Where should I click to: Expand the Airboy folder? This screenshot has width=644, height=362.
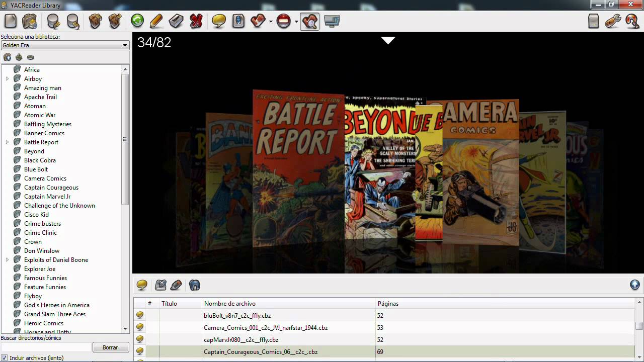pos(7,79)
